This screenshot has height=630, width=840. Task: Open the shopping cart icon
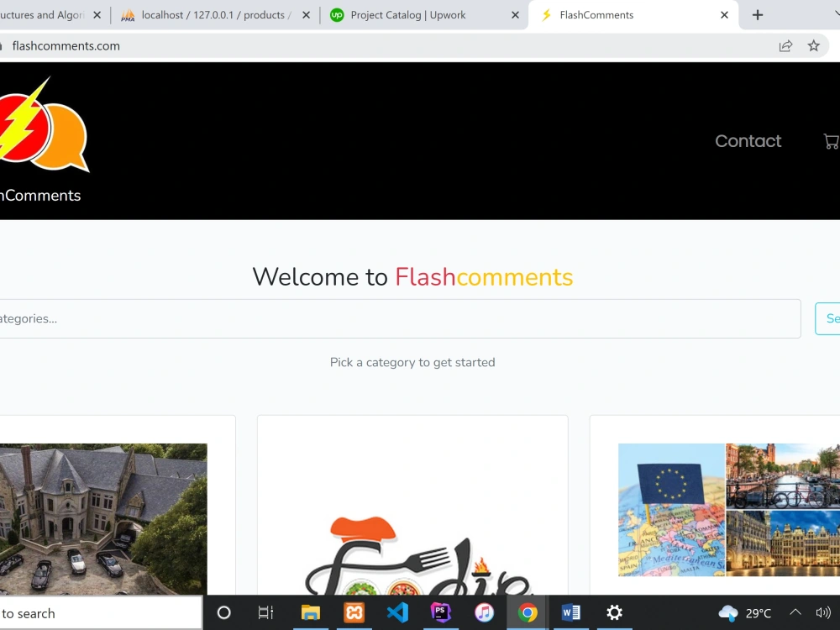pyautogui.click(x=832, y=141)
